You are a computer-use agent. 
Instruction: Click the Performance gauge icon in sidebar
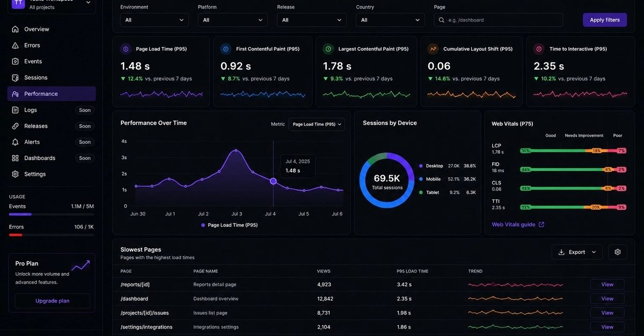[x=15, y=94]
